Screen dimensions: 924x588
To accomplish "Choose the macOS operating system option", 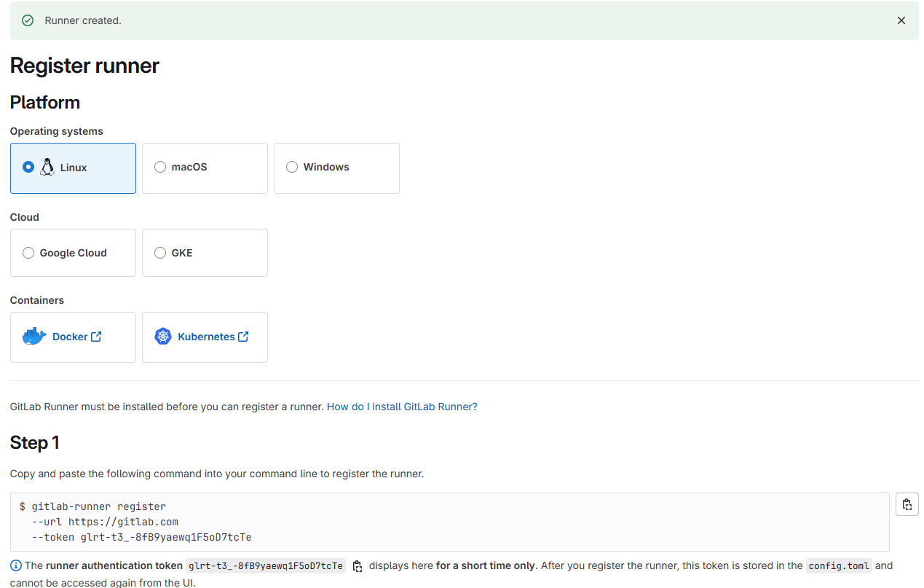I will pos(160,167).
